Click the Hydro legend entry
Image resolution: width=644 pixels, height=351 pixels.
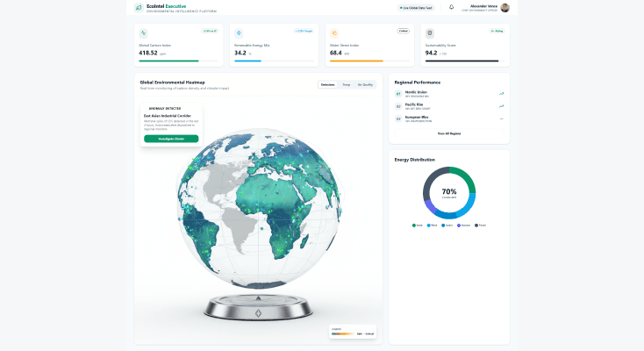pyautogui.click(x=447, y=226)
